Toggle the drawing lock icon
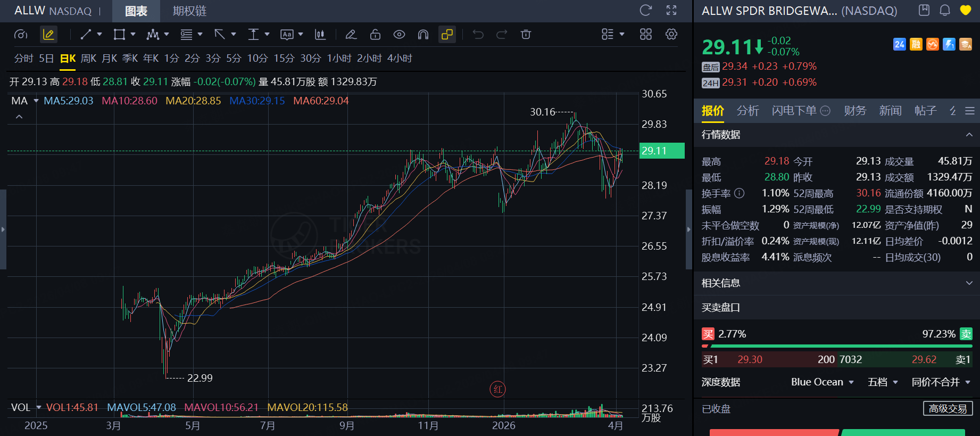The width and height of the screenshot is (980, 436). [375, 35]
